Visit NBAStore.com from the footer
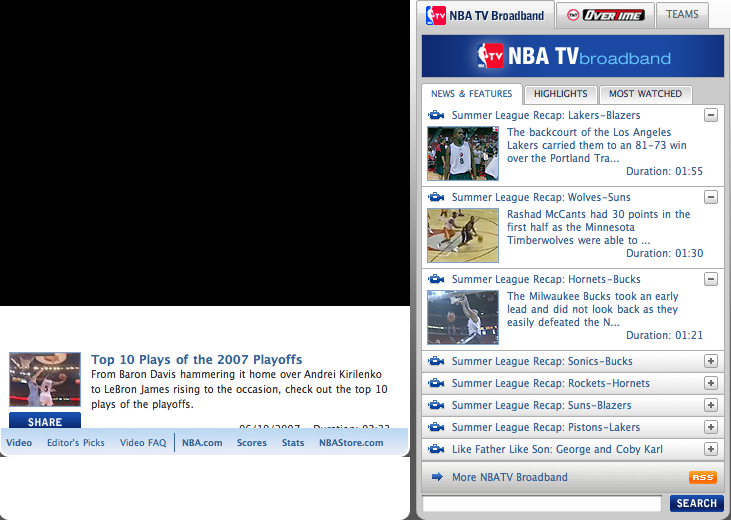The image size is (731, 520). [351, 443]
